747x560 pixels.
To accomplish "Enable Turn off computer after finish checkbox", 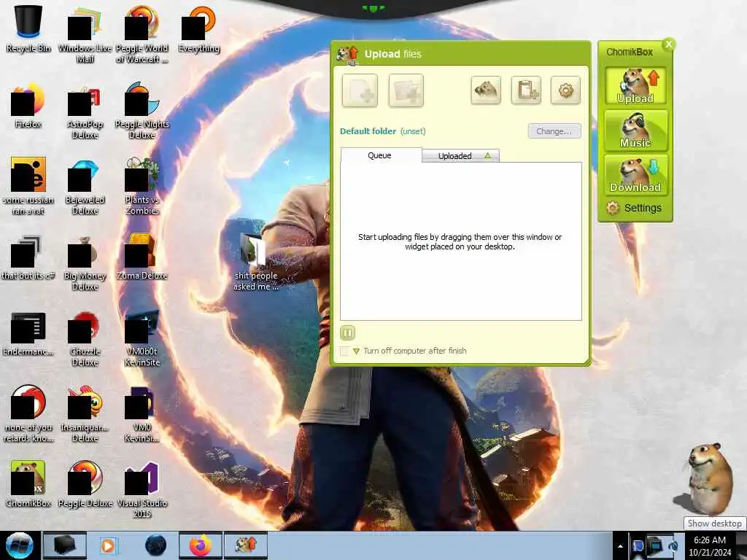I will click(344, 351).
